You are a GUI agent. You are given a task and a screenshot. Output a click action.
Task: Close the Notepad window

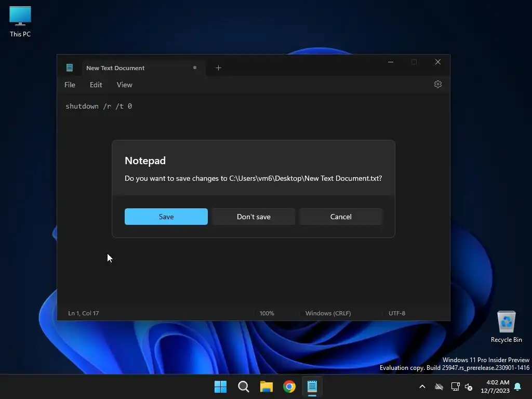click(x=437, y=62)
